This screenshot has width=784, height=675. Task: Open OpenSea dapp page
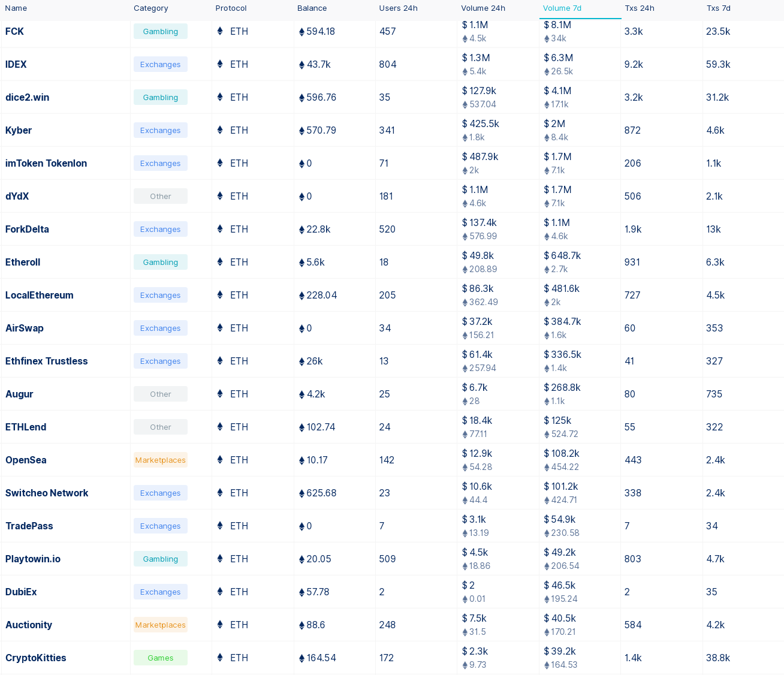pyautogui.click(x=26, y=460)
